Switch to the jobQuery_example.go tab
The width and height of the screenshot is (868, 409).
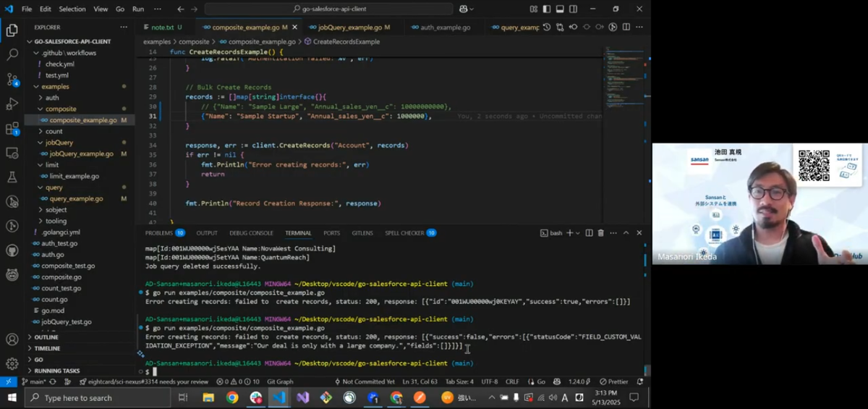(349, 28)
